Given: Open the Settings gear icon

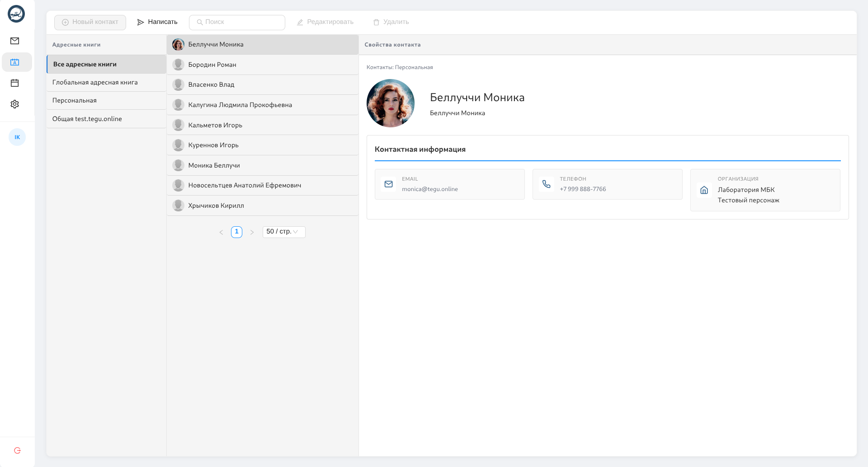Looking at the screenshot, I should point(15,104).
